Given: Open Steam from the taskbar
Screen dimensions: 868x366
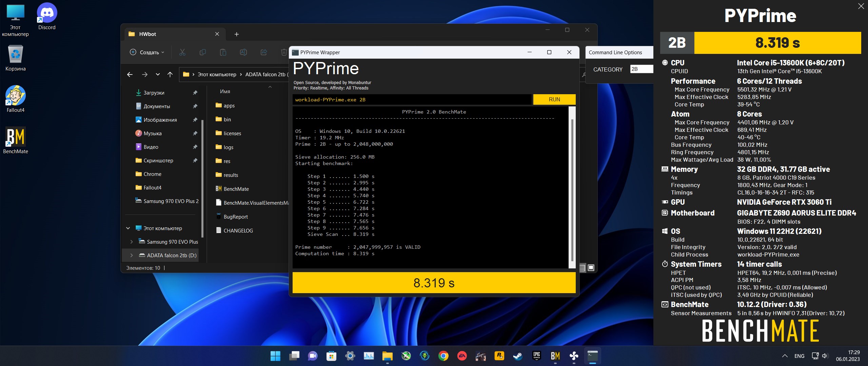Looking at the screenshot, I should [x=518, y=356].
